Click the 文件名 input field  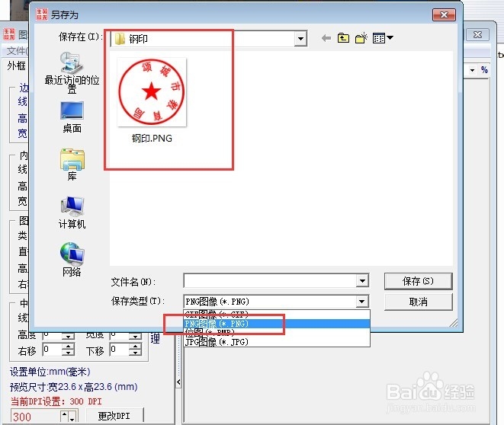pyautogui.click(x=270, y=281)
